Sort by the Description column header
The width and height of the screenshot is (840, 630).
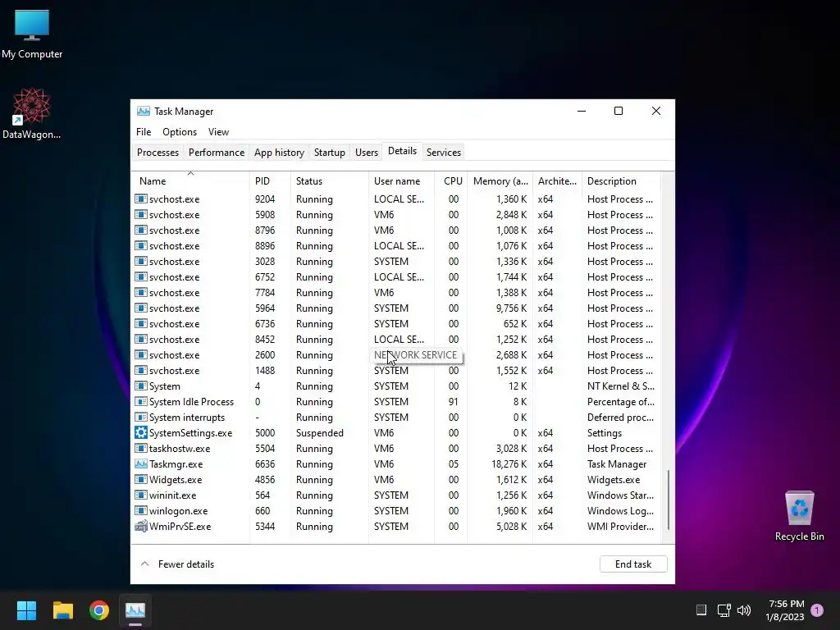point(622,181)
